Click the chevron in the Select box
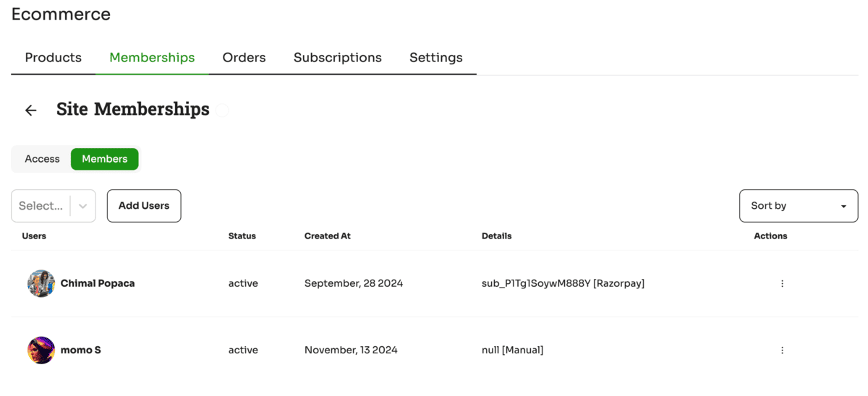Image resolution: width=868 pixels, height=396 pixels. [x=83, y=206]
